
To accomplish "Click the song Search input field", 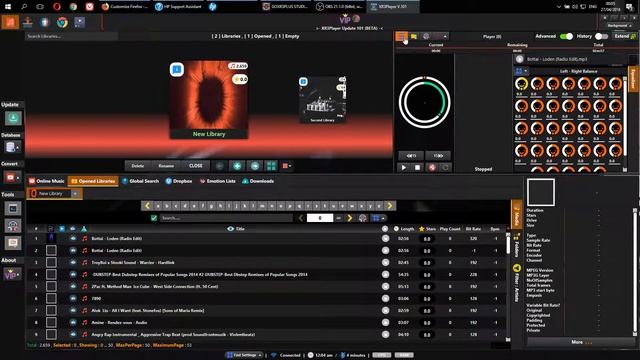I will pos(227,218).
